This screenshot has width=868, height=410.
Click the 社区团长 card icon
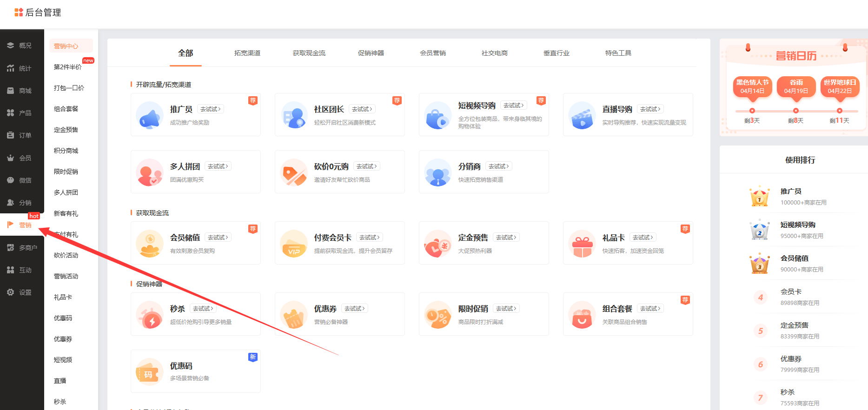tap(294, 115)
